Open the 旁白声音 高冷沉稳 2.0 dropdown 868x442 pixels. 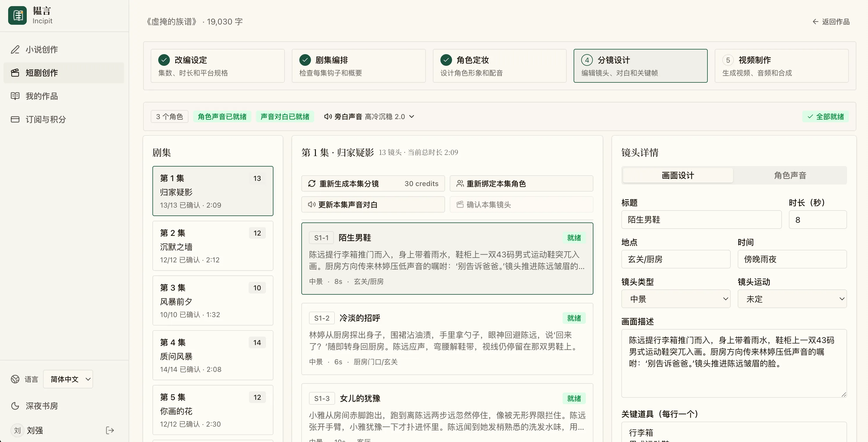(369, 117)
